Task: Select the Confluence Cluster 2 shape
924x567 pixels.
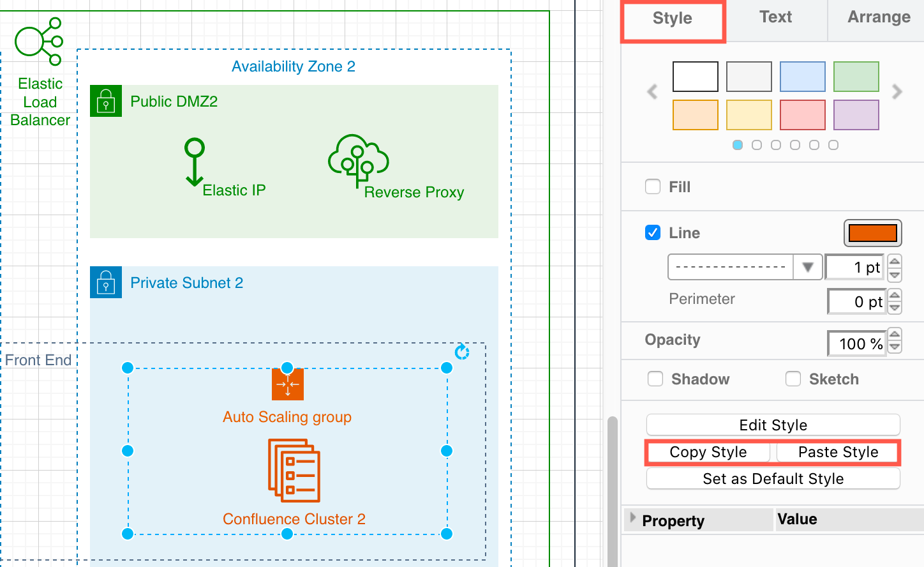Action: tap(294, 471)
